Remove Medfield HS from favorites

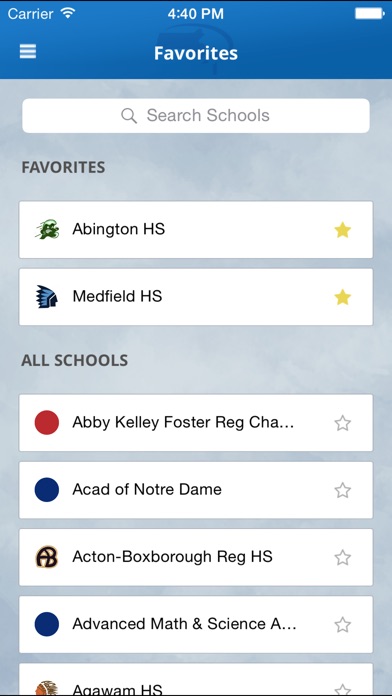[342, 297]
